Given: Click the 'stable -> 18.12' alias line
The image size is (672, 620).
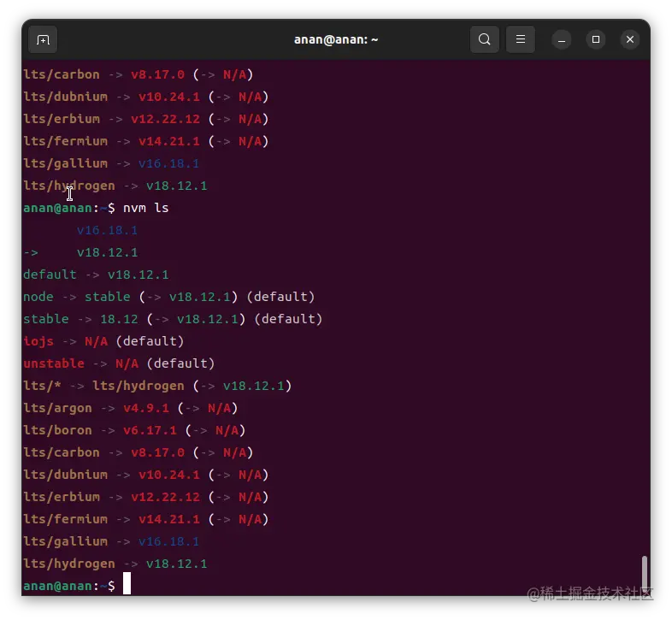Looking at the screenshot, I should [x=173, y=320].
